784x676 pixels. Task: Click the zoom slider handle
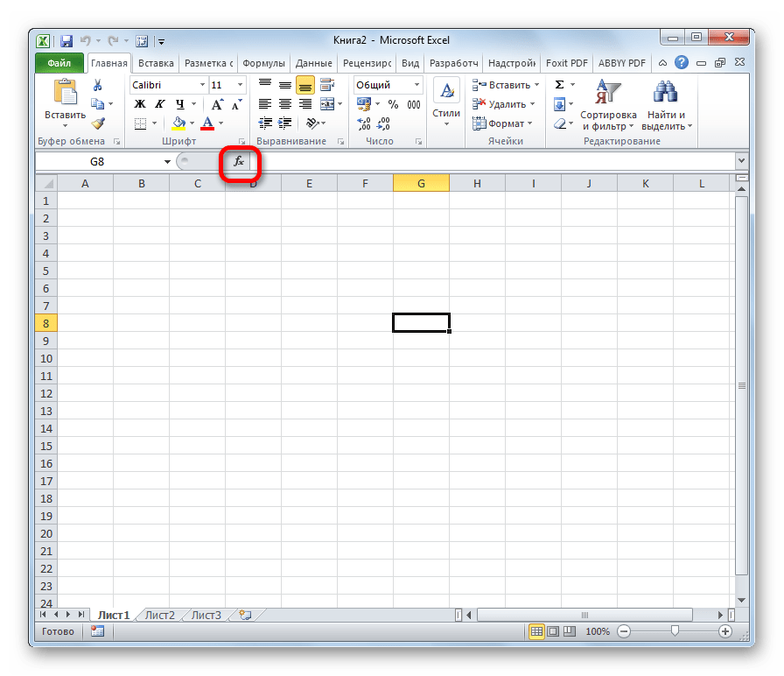coord(675,630)
